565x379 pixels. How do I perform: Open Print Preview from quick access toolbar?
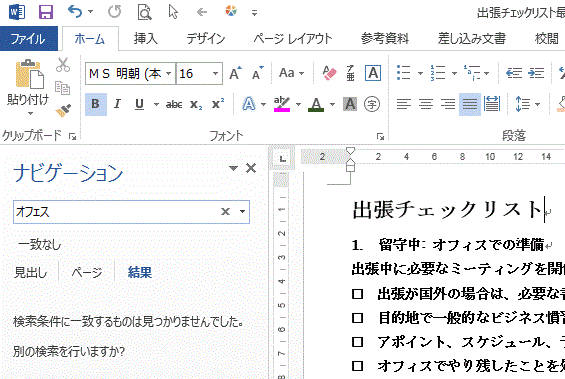144,12
